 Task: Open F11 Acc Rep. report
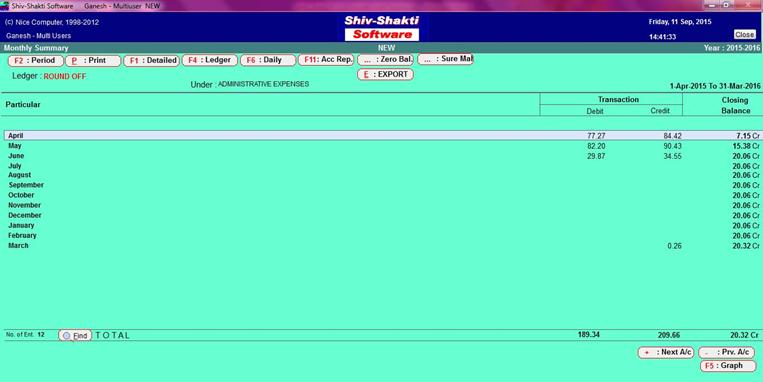[326, 60]
